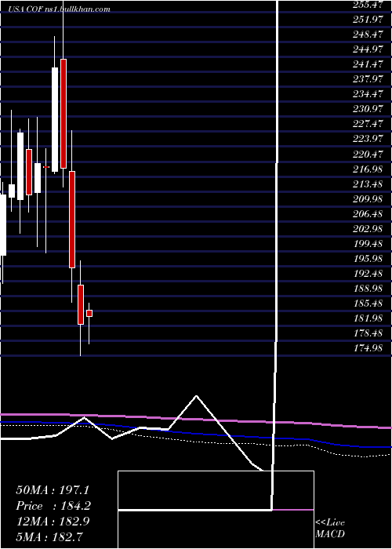The height and width of the screenshot is (549, 392).
Task: Click the 220.47 price axis label
Action: click(x=368, y=154)
